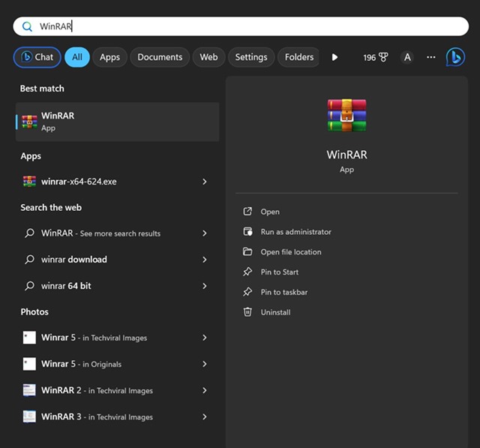Viewport: 480px width, 448px height.
Task: Expand the winrar download chevron
Action: 205,260
